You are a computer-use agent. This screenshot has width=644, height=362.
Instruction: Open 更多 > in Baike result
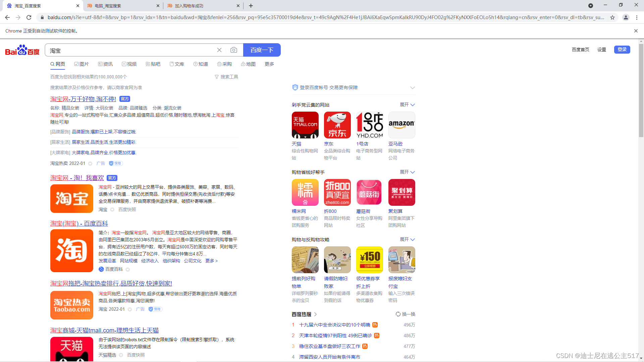(x=211, y=261)
